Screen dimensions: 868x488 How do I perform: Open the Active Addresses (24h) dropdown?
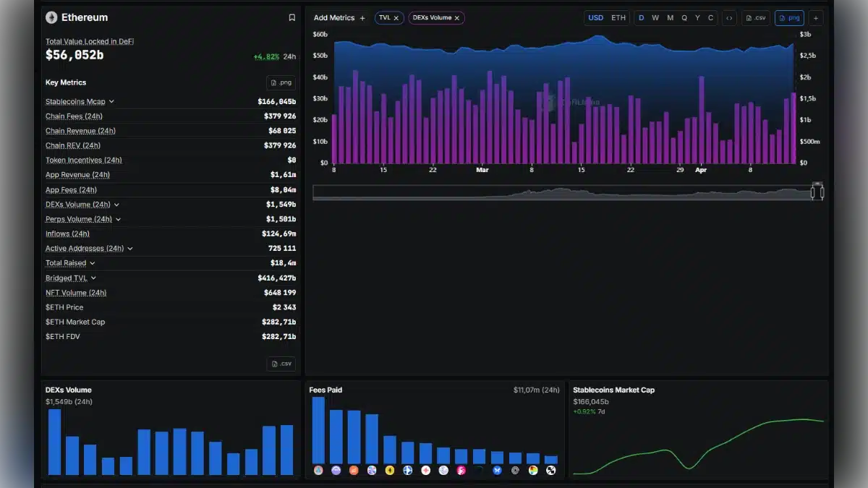point(129,248)
